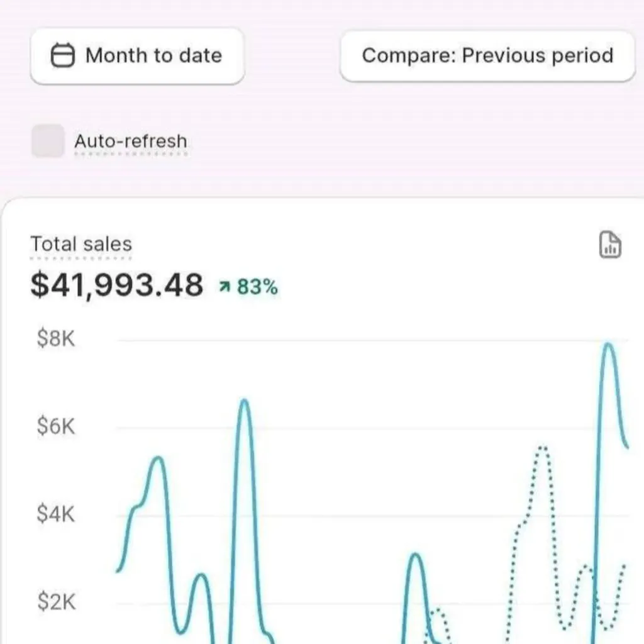This screenshot has width=644, height=644.
Task: Click the tallest dotted previous-period peak
Action: (x=543, y=448)
